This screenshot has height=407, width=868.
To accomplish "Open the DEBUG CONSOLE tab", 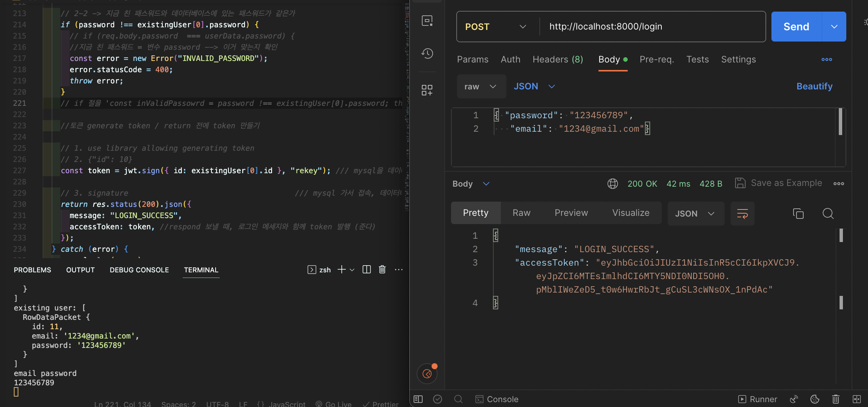I will pyautogui.click(x=139, y=270).
